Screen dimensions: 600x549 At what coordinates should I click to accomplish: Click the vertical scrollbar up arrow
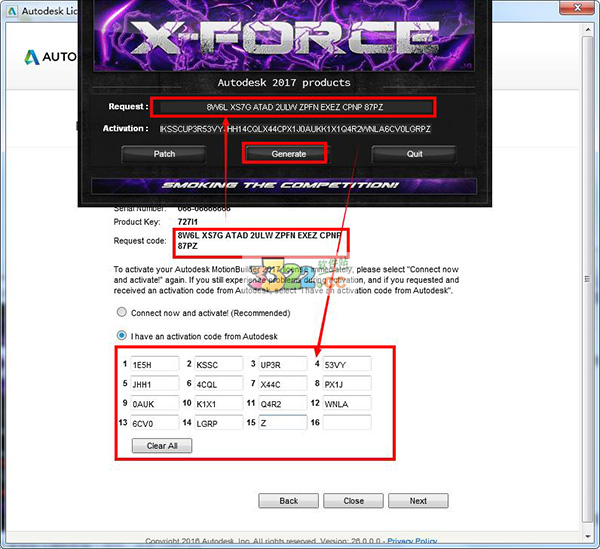tap(588, 29)
